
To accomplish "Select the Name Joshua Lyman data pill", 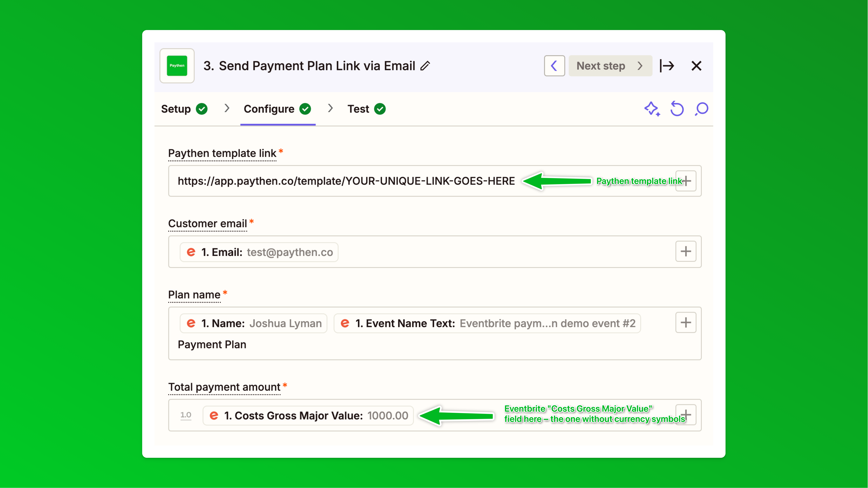I will tap(253, 323).
